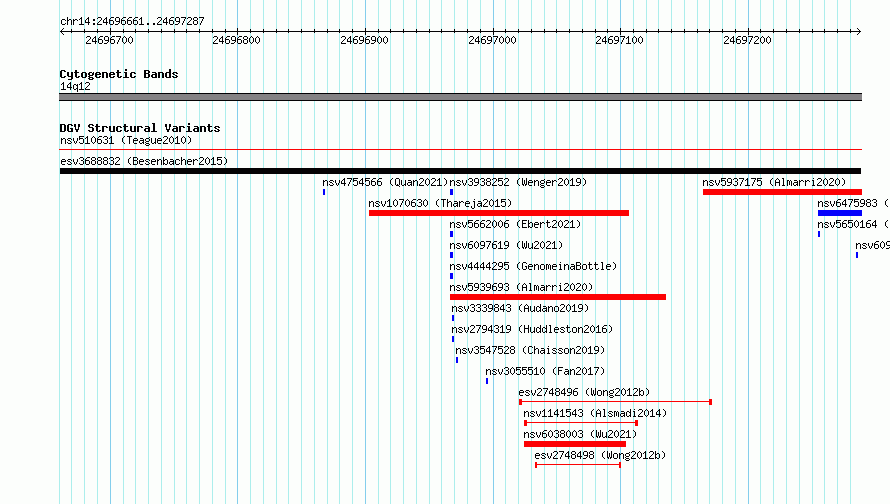The image size is (890, 504).
Task: Click the blue marker under nsv5650164
Action: point(819,234)
